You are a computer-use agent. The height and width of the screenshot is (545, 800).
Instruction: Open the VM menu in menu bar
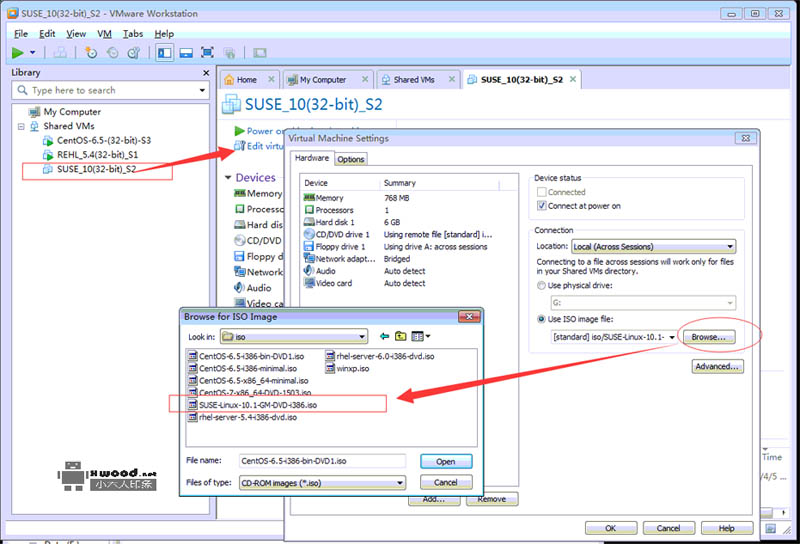[x=104, y=34]
